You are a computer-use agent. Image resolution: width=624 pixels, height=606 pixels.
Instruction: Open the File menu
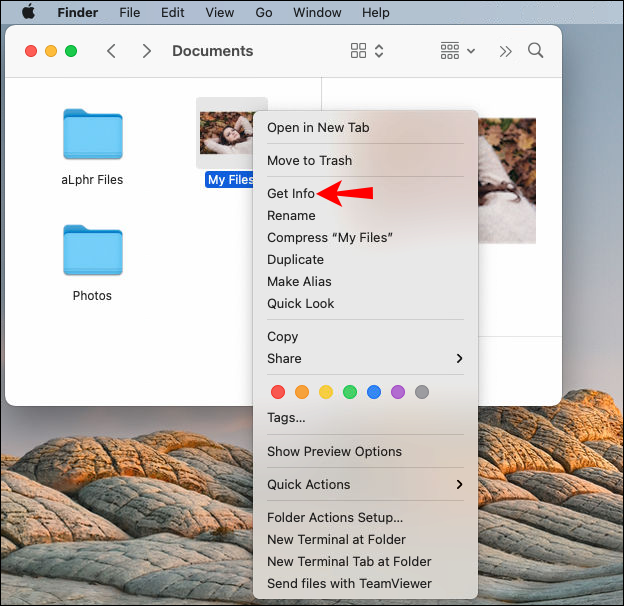(130, 12)
